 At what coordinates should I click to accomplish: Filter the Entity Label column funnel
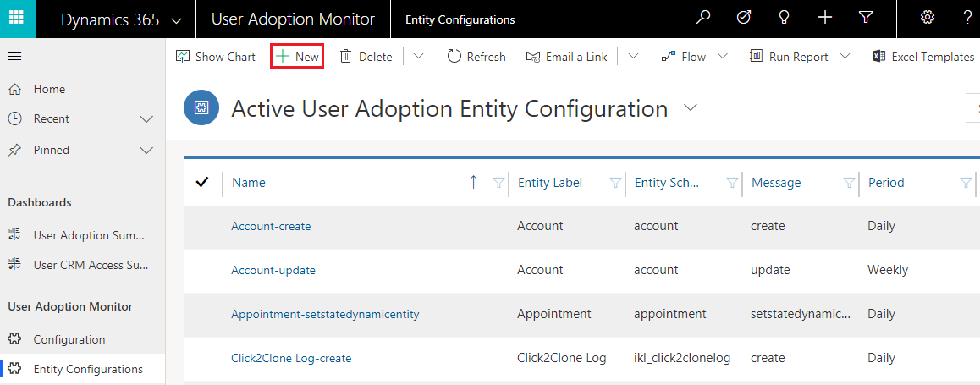tap(615, 183)
